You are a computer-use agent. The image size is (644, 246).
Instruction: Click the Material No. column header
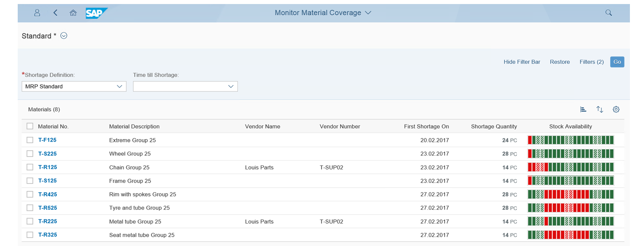(53, 126)
